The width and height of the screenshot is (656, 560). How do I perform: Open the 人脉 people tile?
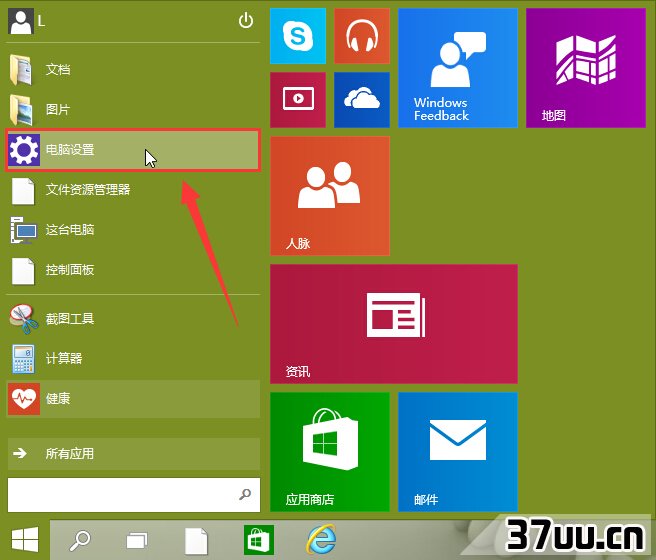330,196
